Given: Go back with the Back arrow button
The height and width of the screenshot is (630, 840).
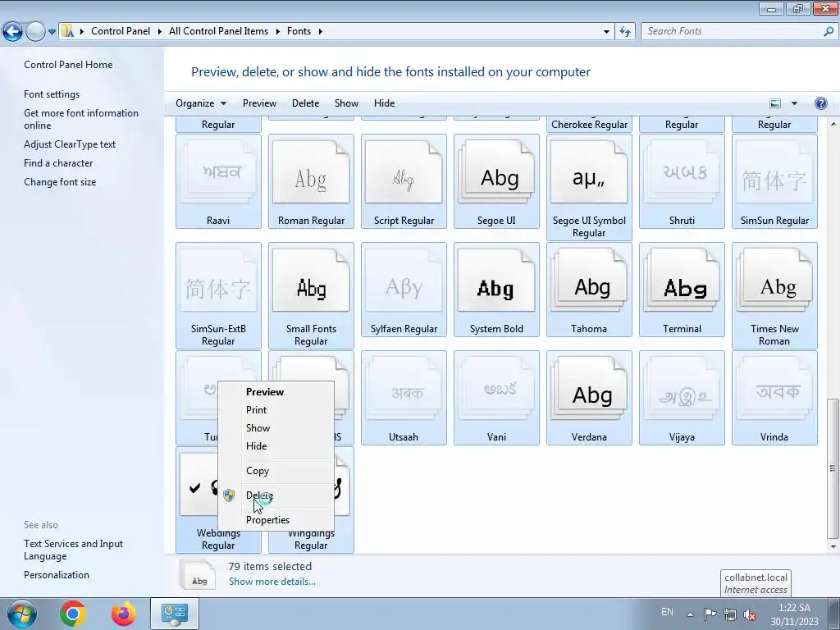Looking at the screenshot, I should click(13, 32).
